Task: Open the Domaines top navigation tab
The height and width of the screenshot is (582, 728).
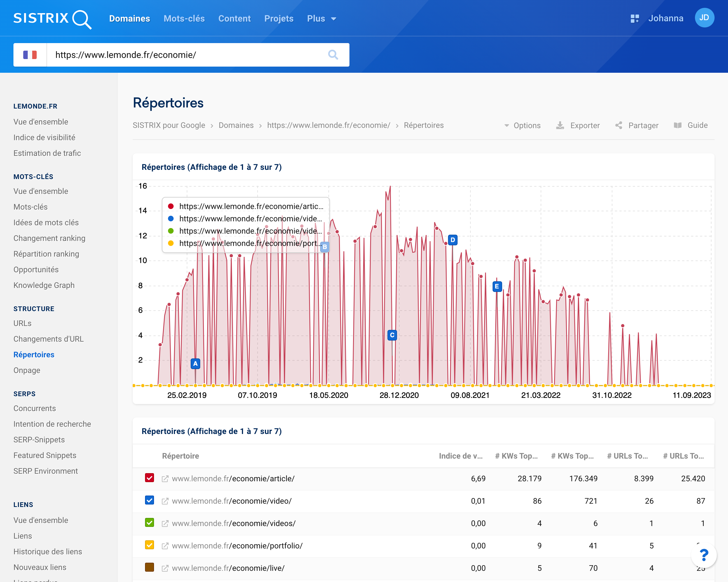Action: (130, 18)
